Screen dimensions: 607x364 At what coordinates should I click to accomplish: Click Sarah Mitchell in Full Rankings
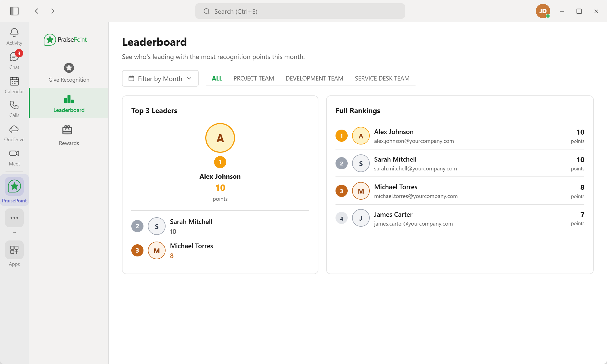pos(395,159)
